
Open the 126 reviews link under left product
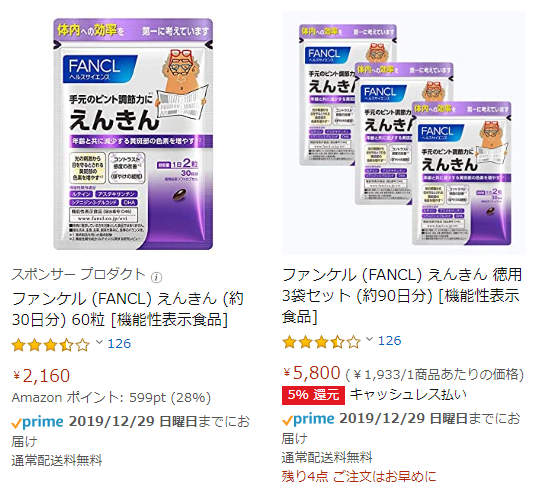click(119, 344)
